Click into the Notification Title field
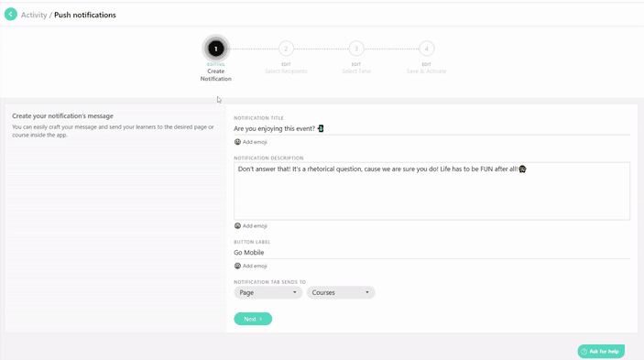Image resolution: width=644 pixels, height=360 pixels. (431, 128)
